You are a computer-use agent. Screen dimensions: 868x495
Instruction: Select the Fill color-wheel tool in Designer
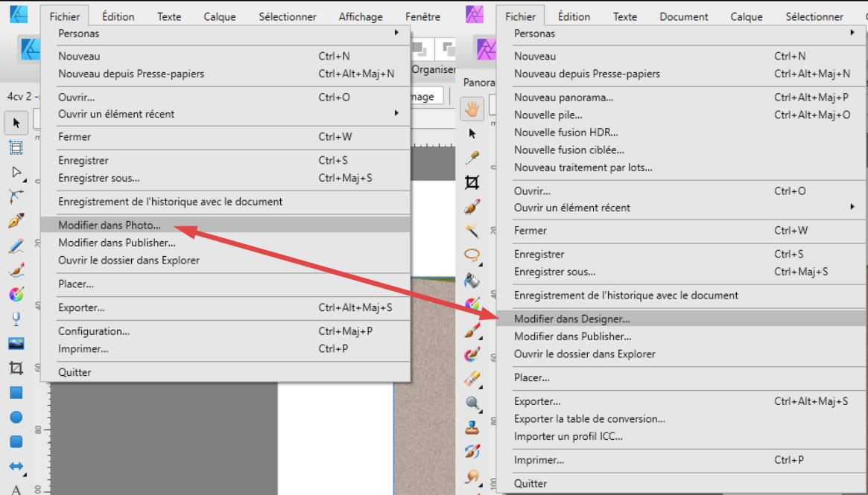(x=16, y=294)
